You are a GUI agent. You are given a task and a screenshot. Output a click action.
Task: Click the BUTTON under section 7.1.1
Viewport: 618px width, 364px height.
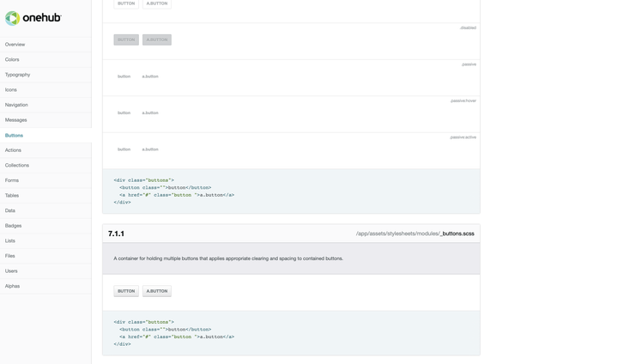pyautogui.click(x=126, y=291)
